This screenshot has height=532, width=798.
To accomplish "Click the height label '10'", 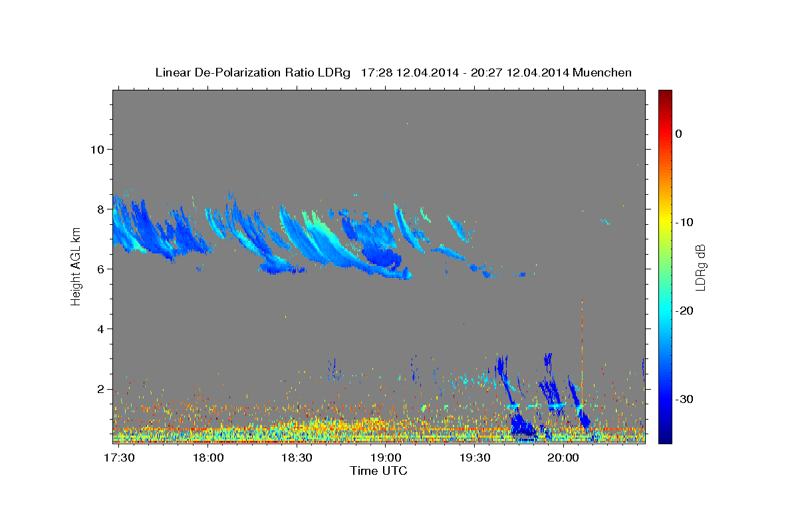I will (x=96, y=149).
